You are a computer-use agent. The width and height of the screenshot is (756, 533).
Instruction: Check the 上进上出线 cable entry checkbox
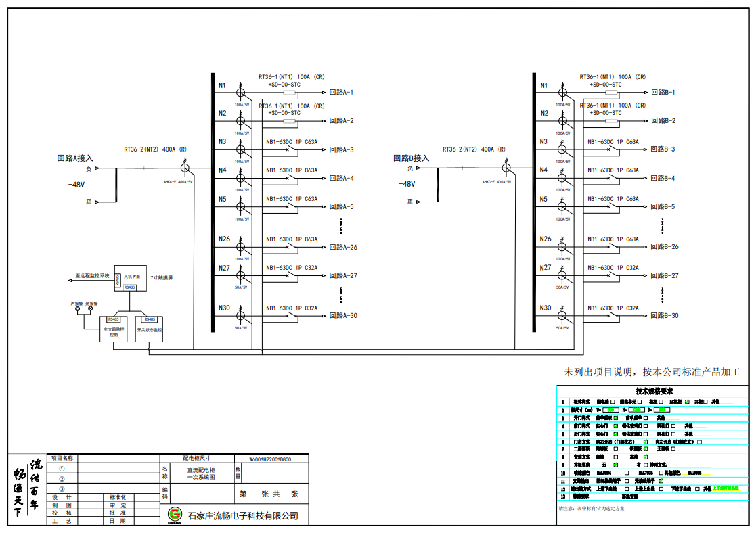point(661,489)
